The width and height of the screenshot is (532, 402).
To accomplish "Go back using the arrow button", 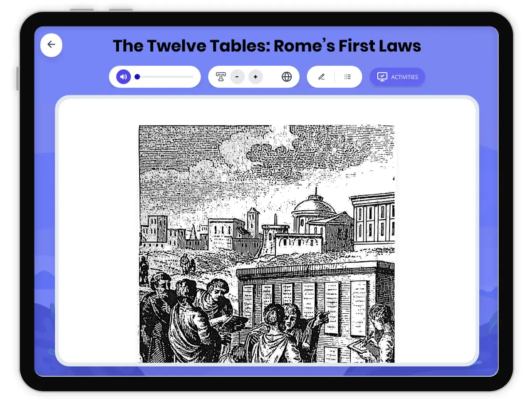I will coord(51,44).
